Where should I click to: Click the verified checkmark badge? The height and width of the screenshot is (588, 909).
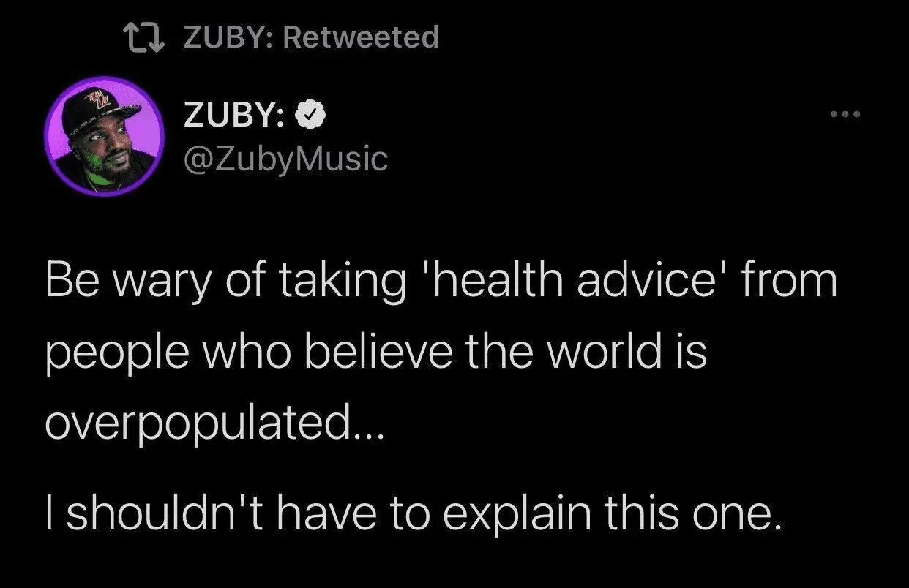click(x=310, y=115)
